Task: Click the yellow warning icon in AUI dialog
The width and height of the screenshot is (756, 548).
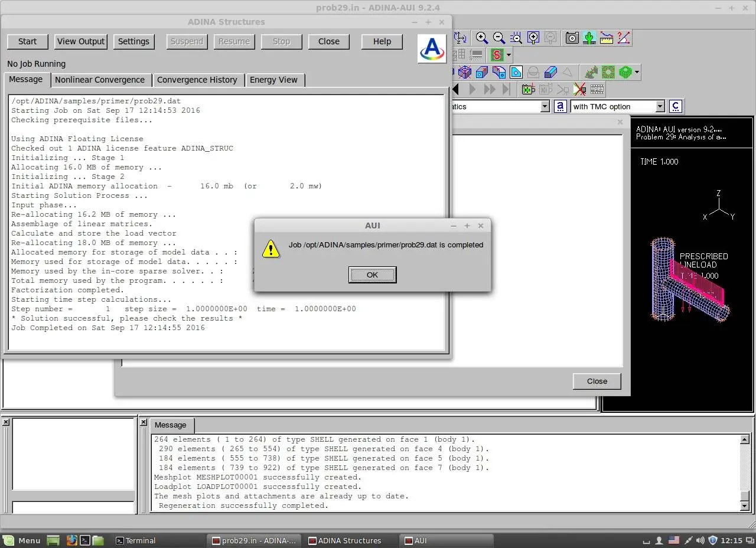Action: click(x=271, y=249)
